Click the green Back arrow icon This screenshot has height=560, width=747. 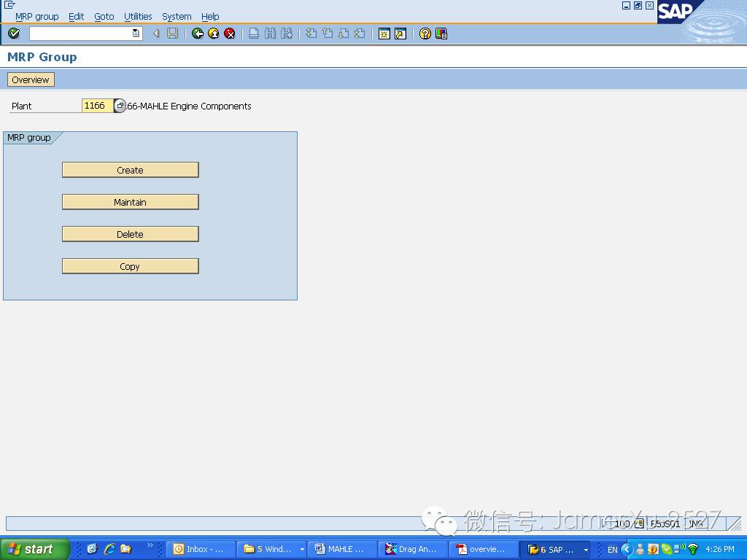coord(197,34)
